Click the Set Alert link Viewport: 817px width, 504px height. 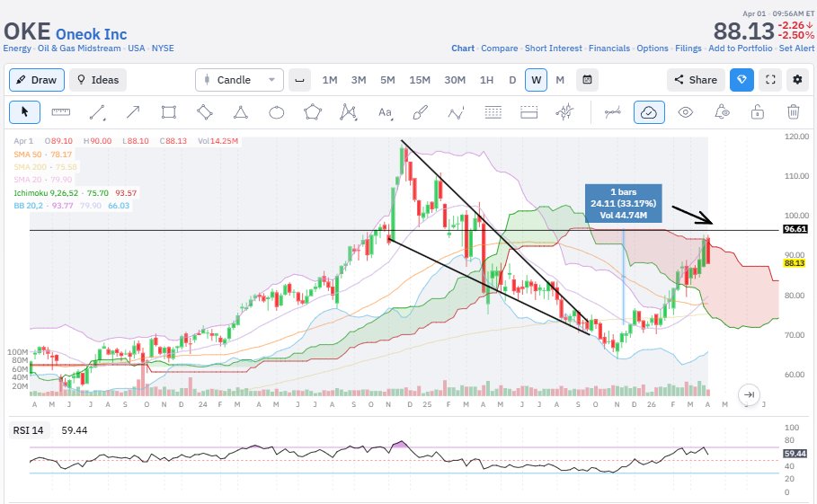pyautogui.click(x=796, y=48)
